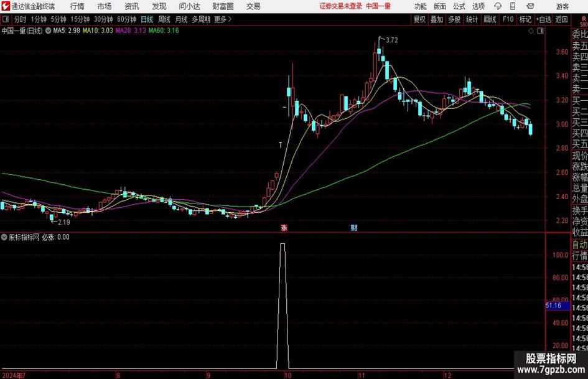Open the 财富圈 menu

(223, 6)
